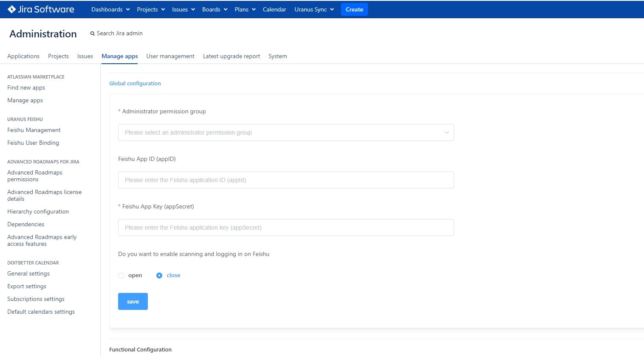This screenshot has height=357, width=644.
Task: Open the Dashboards dropdown menu
Action: pos(110,9)
